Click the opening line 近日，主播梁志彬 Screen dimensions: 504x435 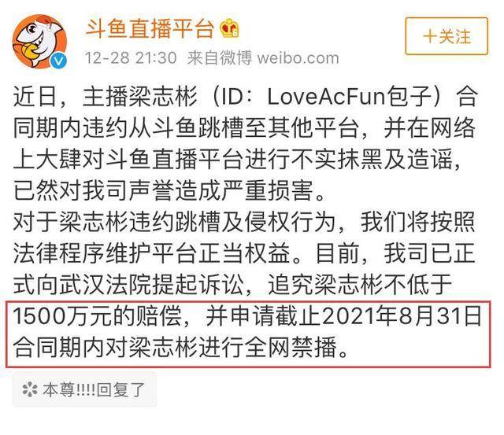pyautogui.click(x=106, y=96)
